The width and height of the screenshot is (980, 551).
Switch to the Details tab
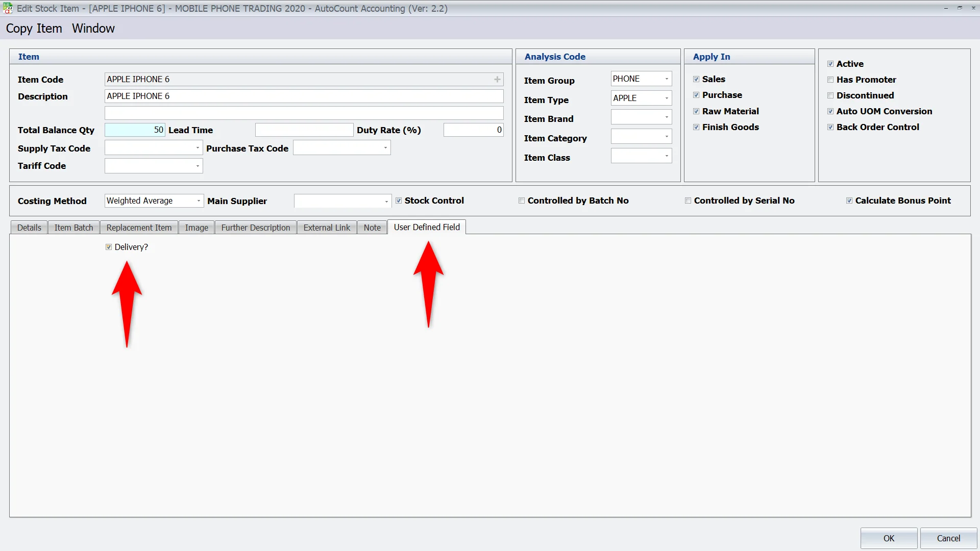pos(29,228)
